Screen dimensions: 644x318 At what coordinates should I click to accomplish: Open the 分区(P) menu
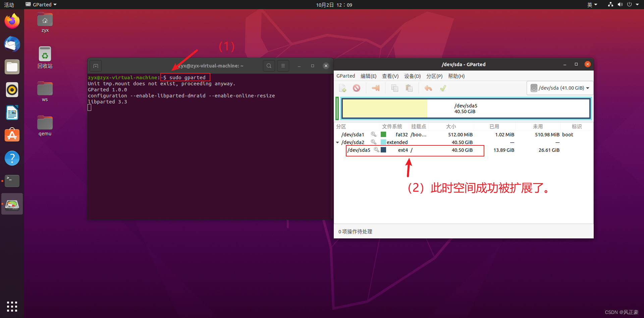[x=434, y=76]
